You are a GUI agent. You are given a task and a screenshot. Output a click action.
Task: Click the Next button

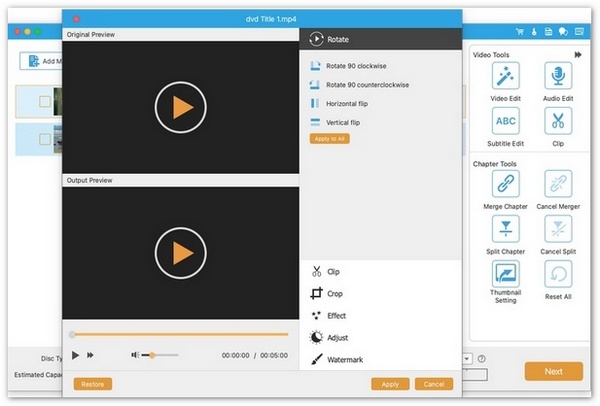tap(553, 371)
